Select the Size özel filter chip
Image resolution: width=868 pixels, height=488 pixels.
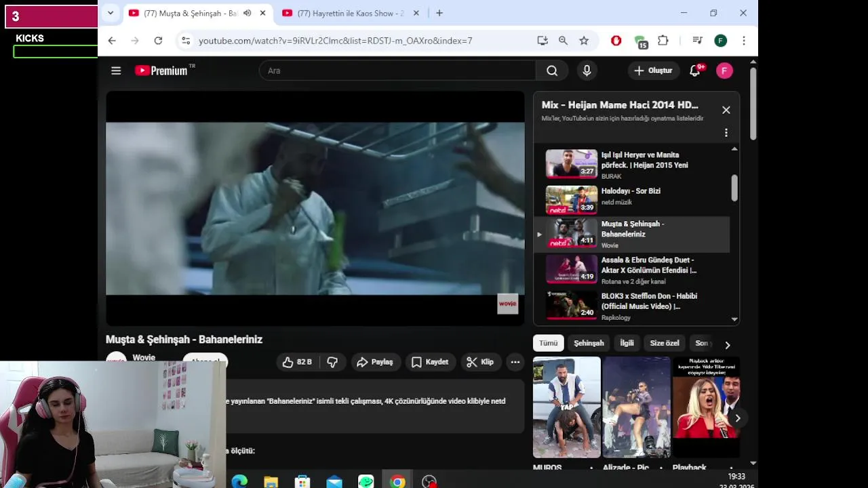(665, 343)
